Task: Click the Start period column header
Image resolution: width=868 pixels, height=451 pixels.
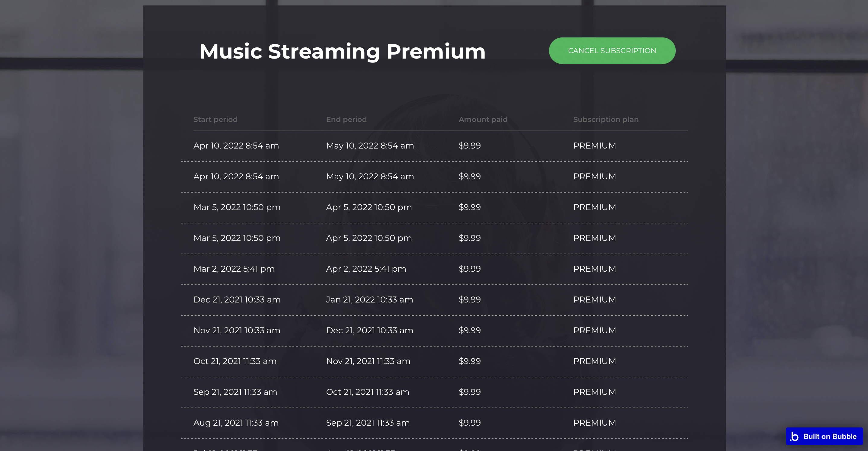Action: (215, 119)
